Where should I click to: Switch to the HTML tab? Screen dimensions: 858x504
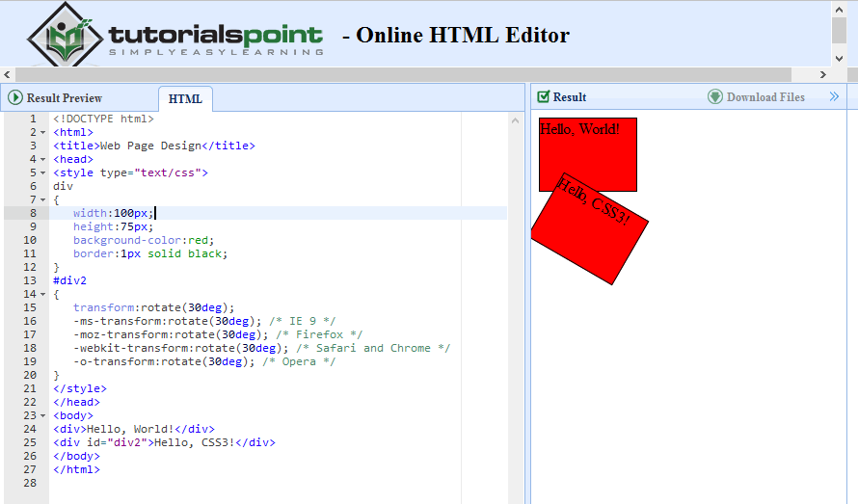point(185,99)
